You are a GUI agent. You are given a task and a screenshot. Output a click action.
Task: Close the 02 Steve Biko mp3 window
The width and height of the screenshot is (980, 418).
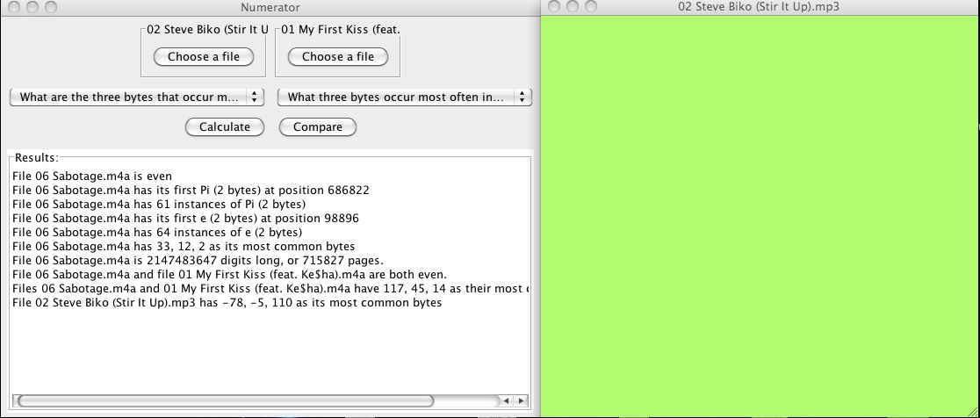(554, 7)
